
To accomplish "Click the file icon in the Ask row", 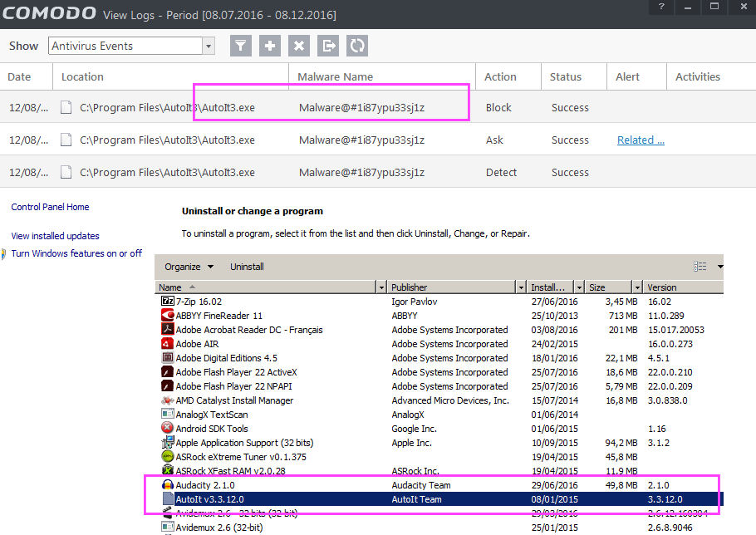I will coord(66,140).
